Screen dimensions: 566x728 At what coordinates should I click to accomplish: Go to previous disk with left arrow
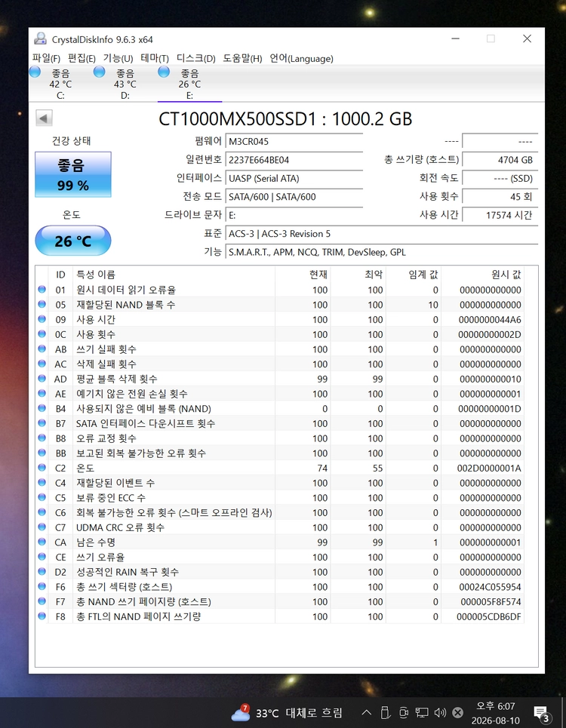pyautogui.click(x=44, y=118)
